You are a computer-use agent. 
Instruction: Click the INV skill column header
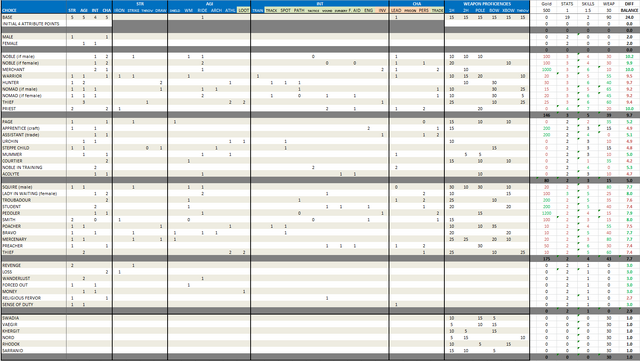coord(382,10)
